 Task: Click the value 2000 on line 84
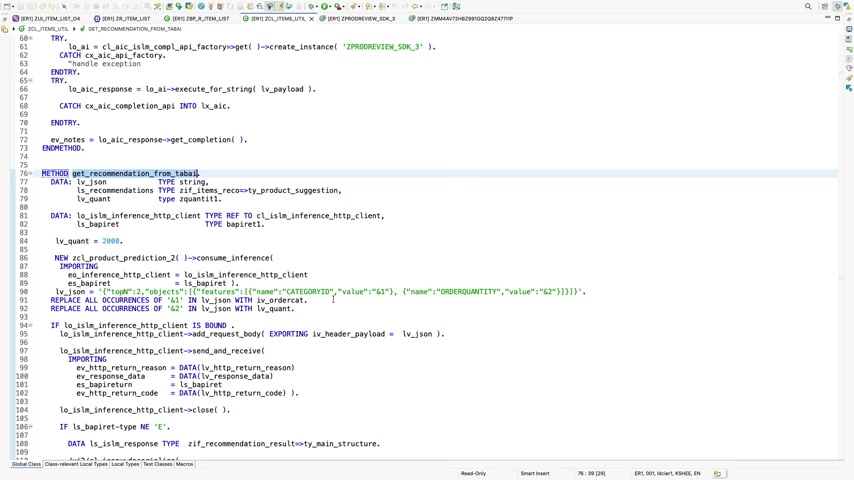[111, 241]
